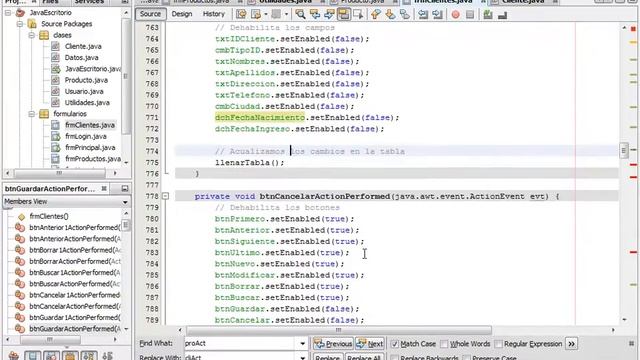Toggle the Match Case checkbox
The width and height of the screenshot is (640, 360).
pyautogui.click(x=394, y=344)
